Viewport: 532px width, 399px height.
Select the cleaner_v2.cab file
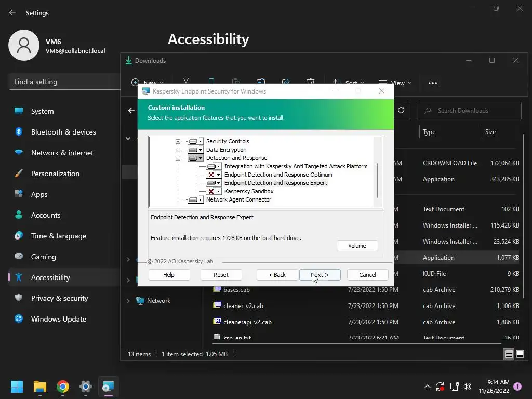tap(243, 305)
